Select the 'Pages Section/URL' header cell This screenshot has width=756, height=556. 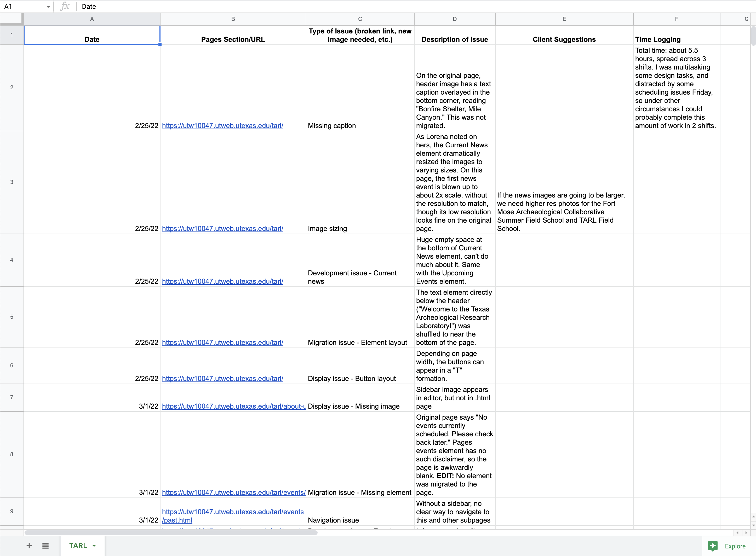(x=233, y=35)
